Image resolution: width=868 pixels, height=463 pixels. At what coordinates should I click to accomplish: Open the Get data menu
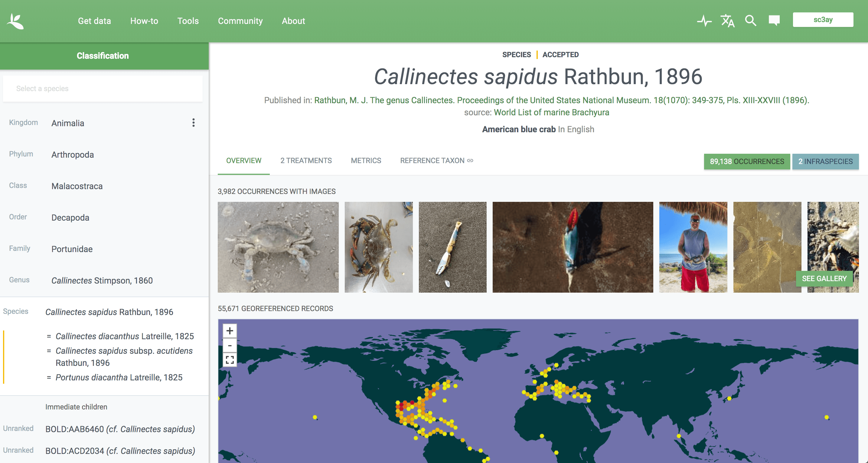[94, 21]
